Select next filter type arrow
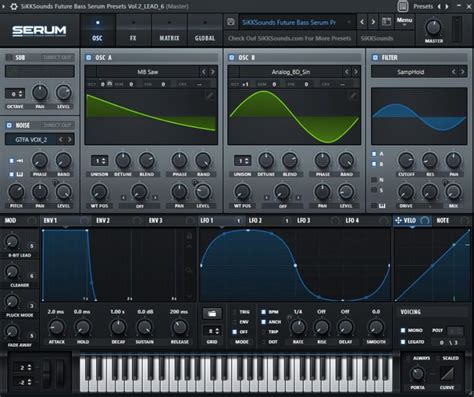474x397 pixels. coord(462,72)
